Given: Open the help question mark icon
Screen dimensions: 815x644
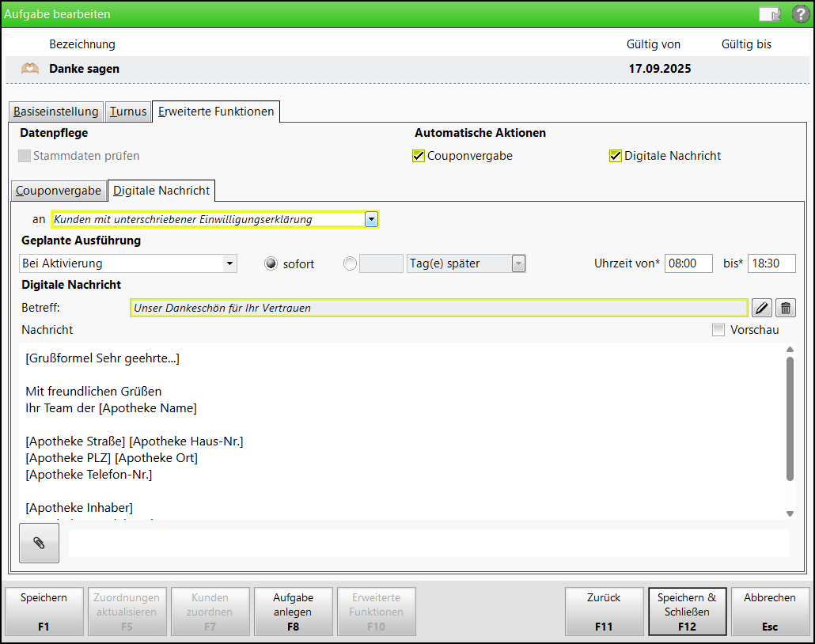Looking at the screenshot, I should pyautogui.click(x=800, y=13).
